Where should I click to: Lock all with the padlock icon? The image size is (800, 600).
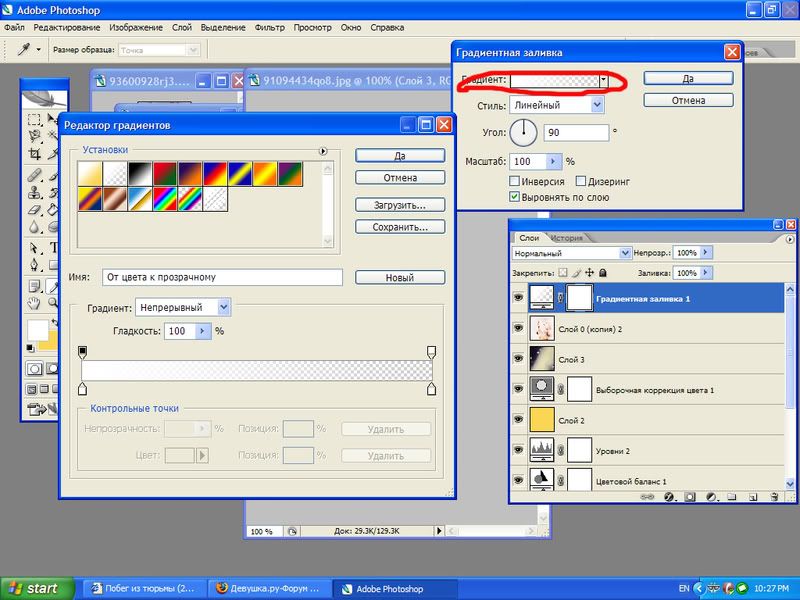tap(603, 273)
